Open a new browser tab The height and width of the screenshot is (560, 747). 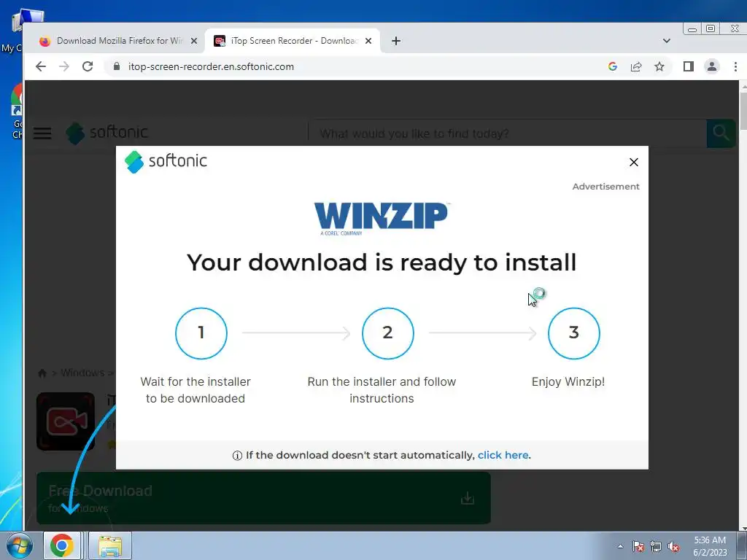(396, 41)
